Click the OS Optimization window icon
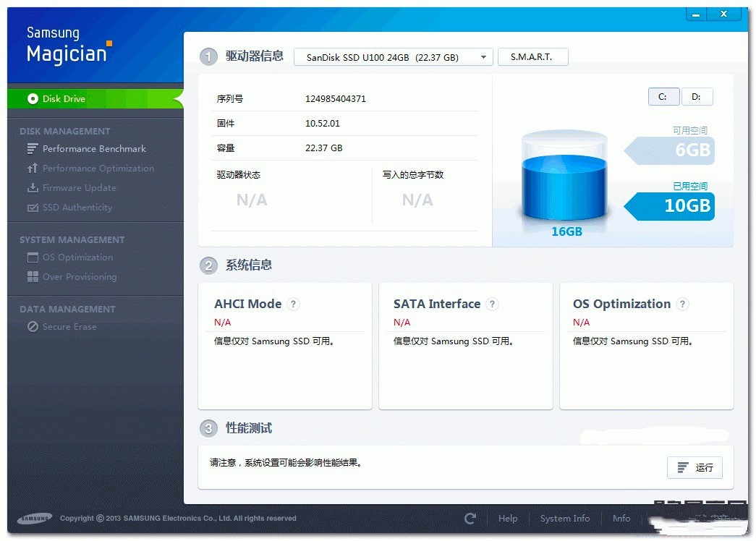The image size is (756, 541). (x=33, y=257)
